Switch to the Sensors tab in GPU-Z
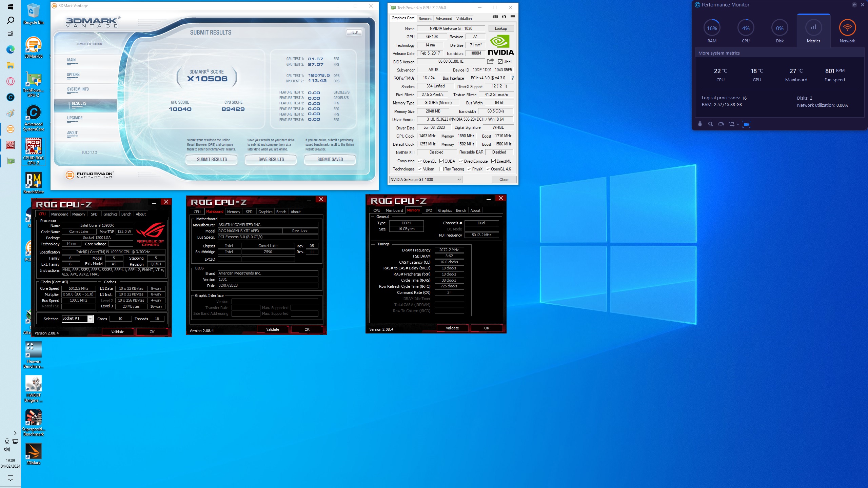Viewport: 868px width, 488px height. [425, 19]
